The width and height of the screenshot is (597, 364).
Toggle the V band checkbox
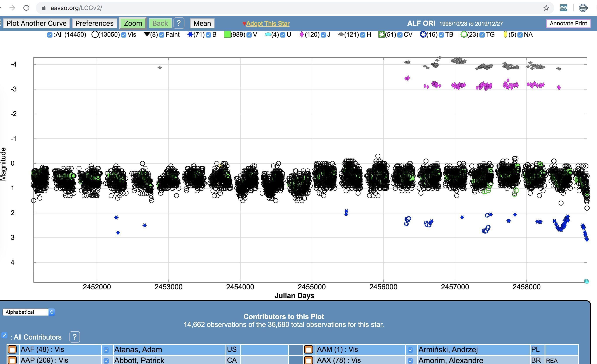(x=249, y=35)
